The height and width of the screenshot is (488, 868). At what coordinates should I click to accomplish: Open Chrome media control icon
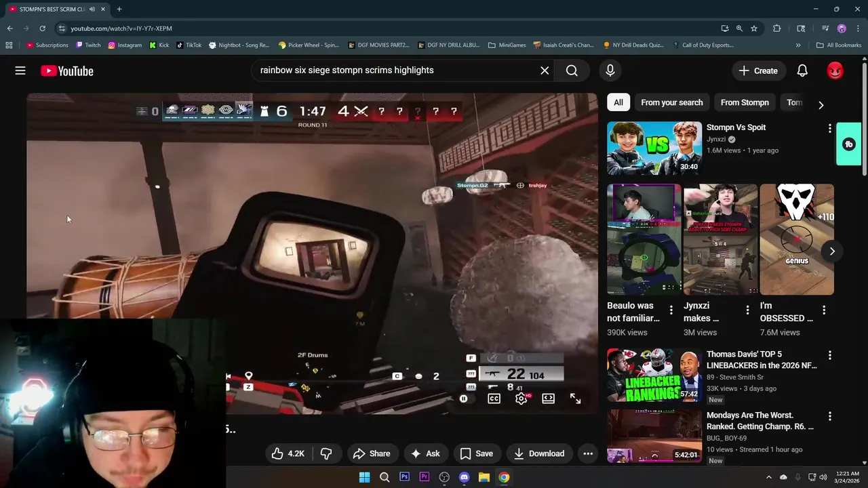click(825, 28)
